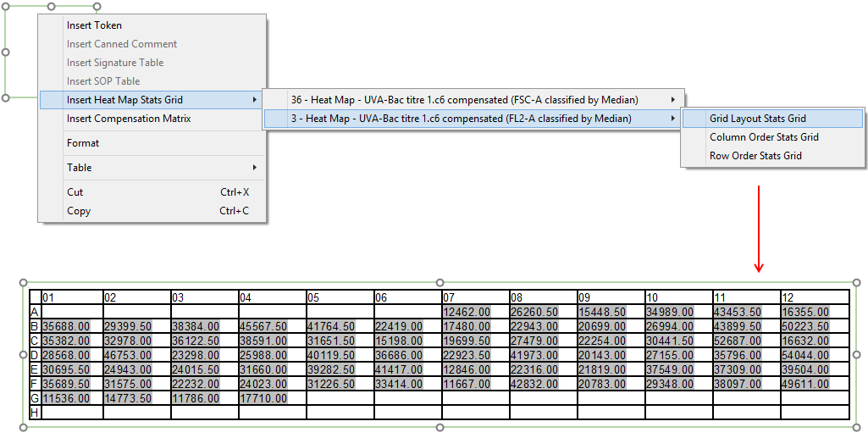
Task: Click Copy in context menu
Action: pyautogui.click(x=79, y=211)
